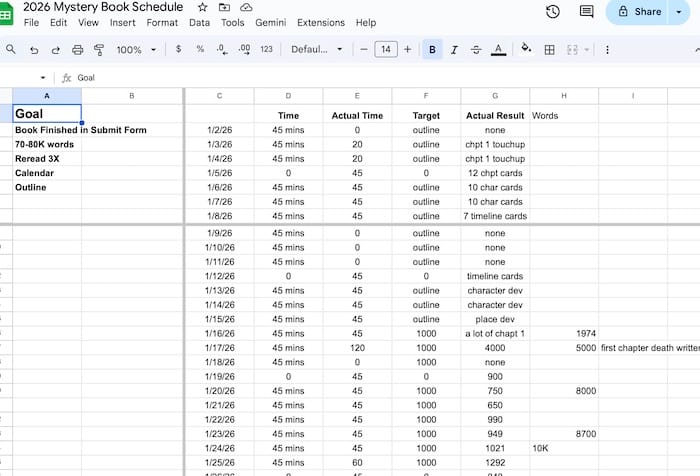Rename the 2026 Mystery Book Schedule title
The width and height of the screenshot is (700, 476).
103,7
